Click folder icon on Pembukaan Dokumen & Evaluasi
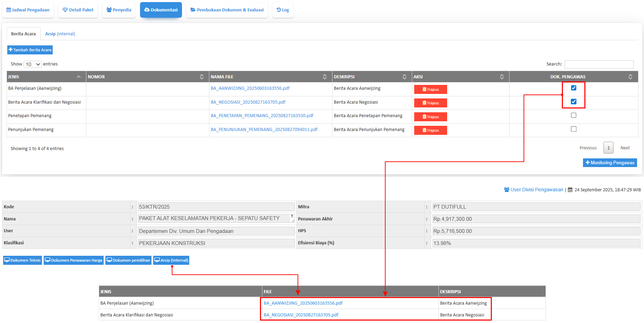Screen dimensions: 644x323 click(193, 10)
